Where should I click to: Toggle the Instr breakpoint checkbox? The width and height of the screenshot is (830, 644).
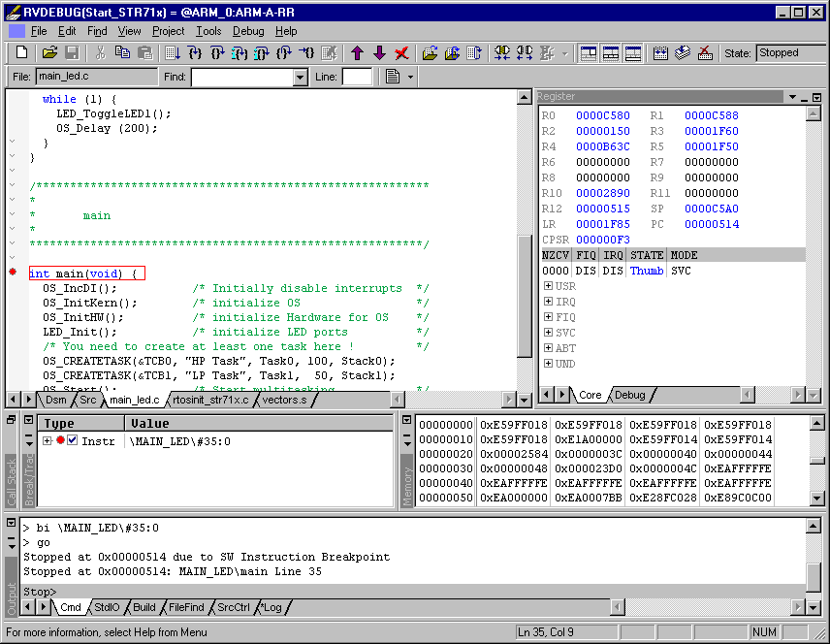(72, 441)
